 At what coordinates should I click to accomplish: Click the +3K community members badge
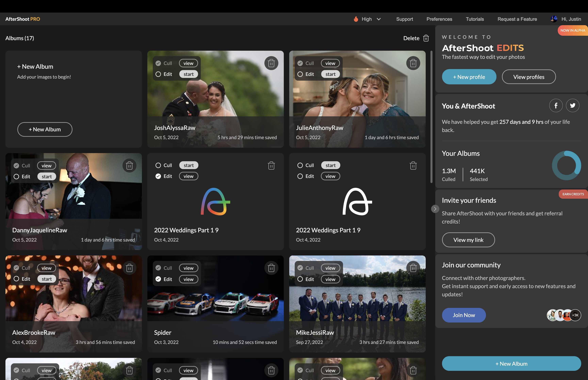click(575, 315)
